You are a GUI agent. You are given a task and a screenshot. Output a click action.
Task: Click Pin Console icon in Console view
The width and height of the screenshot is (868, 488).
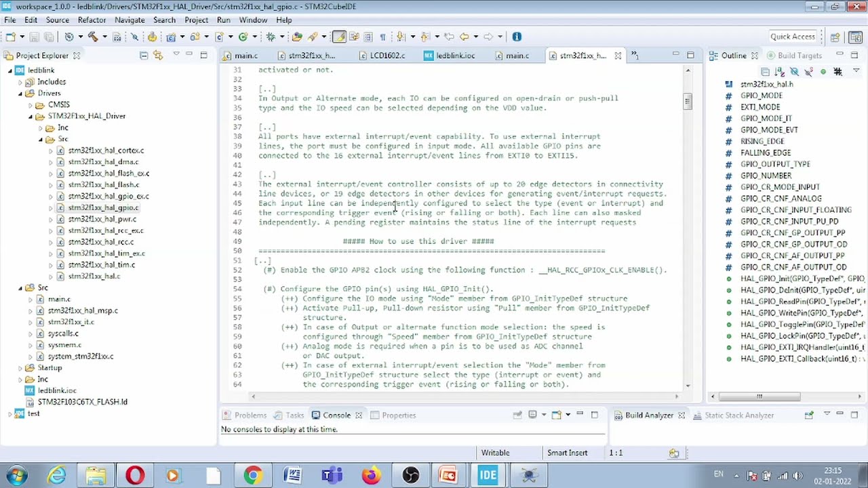pyautogui.click(x=517, y=415)
